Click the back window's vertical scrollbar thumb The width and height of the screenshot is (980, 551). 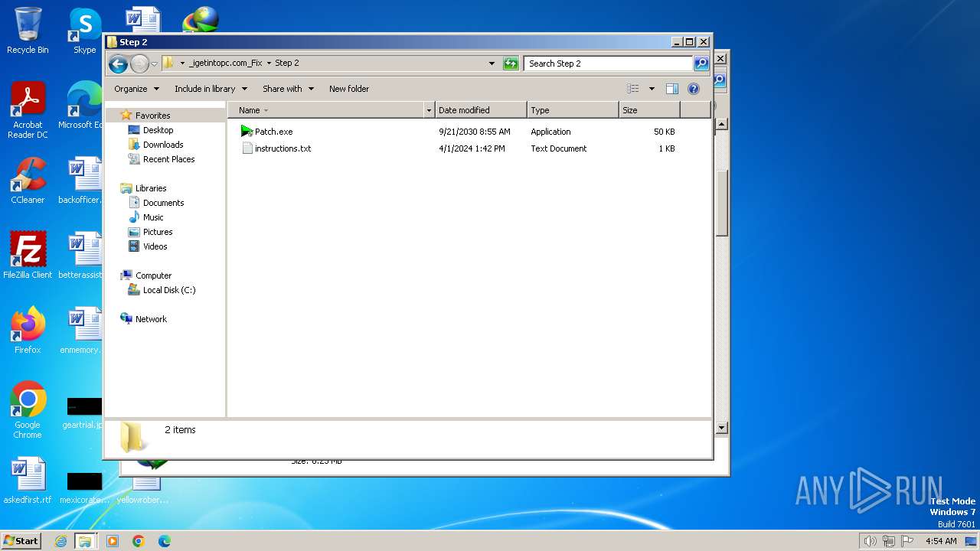[x=722, y=203]
